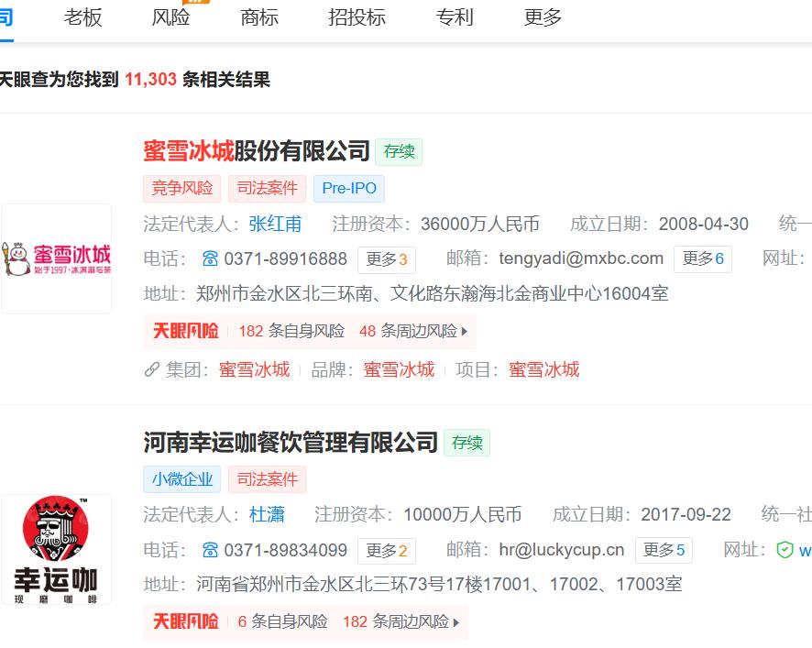Click the link chain icon before 集团
This screenshot has height=648, width=812.
[x=152, y=370]
